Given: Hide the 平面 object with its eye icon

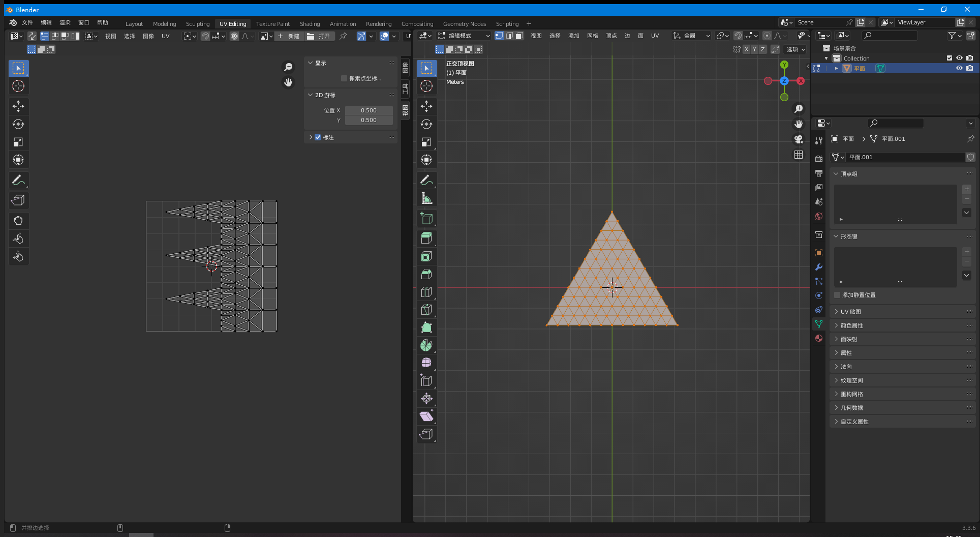Looking at the screenshot, I should point(959,68).
